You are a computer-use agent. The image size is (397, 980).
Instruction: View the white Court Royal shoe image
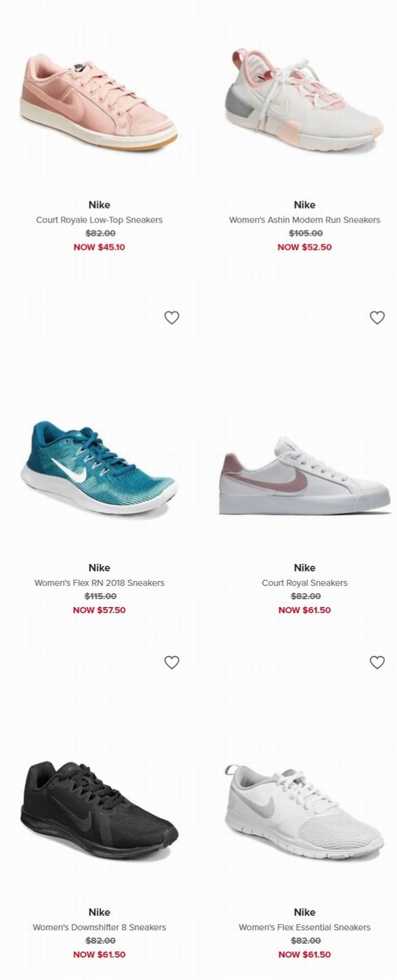pyautogui.click(x=305, y=476)
